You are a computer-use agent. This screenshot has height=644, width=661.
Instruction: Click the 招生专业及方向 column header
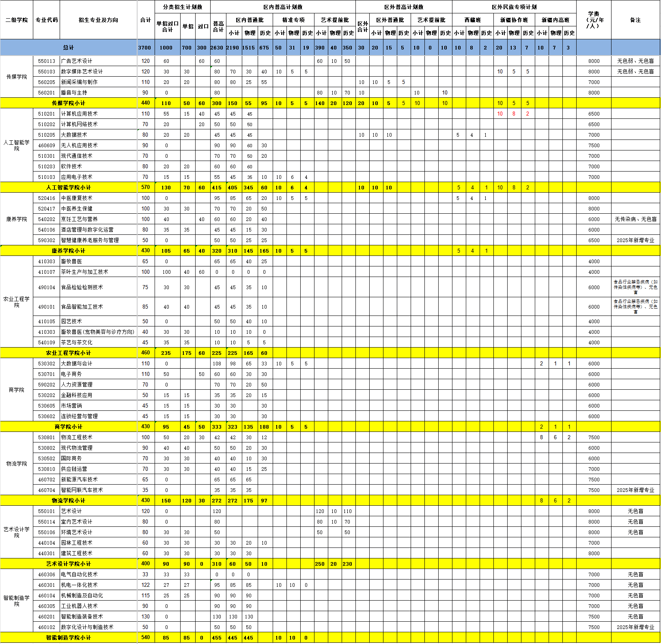point(98,20)
